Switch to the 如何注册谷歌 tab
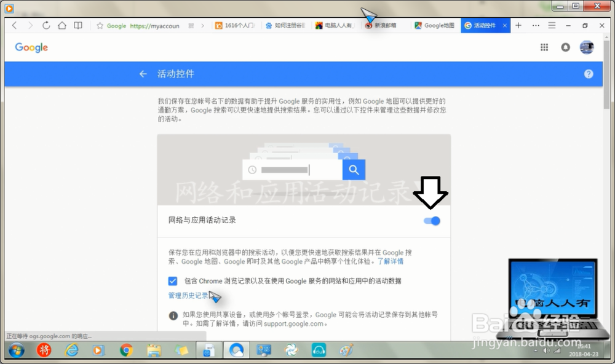Screen dimensions: 615x364 click(286, 25)
